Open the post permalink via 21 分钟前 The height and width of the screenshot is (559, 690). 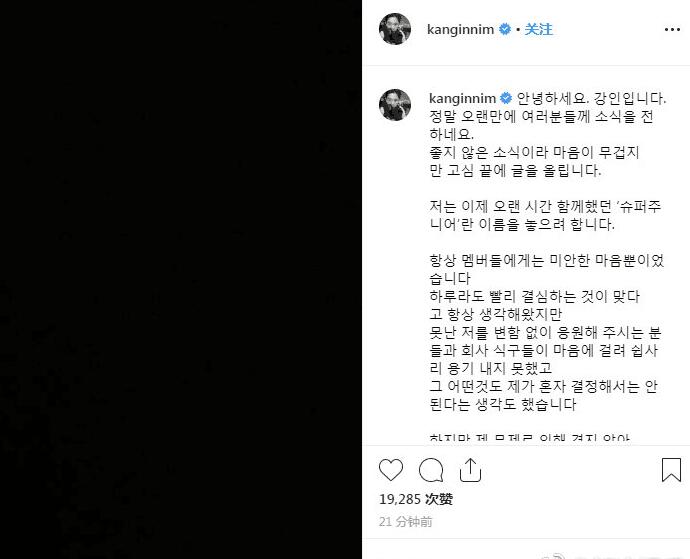point(405,522)
